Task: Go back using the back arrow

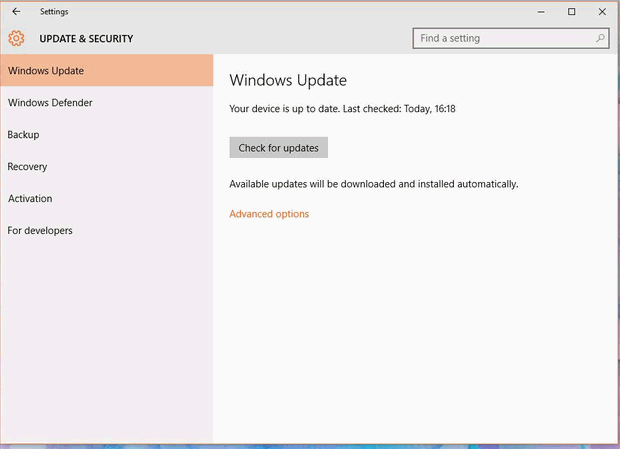Action: tap(16, 12)
